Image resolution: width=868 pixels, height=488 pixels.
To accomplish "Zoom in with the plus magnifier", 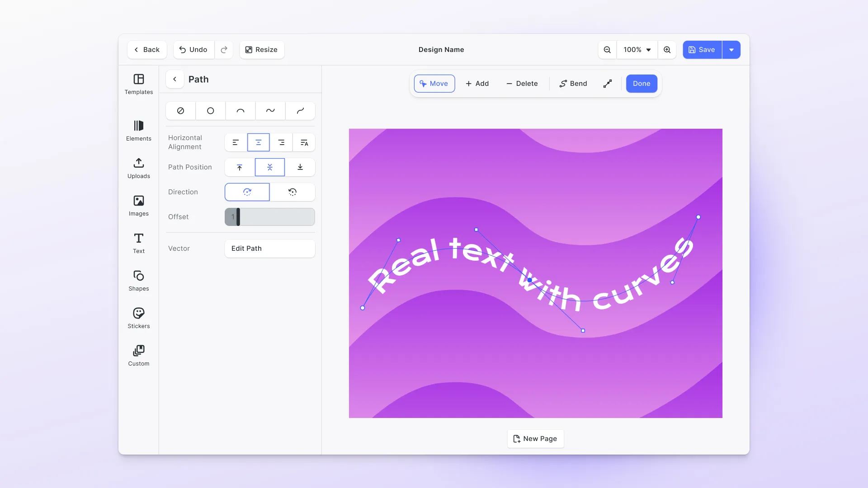I will coord(667,50).
